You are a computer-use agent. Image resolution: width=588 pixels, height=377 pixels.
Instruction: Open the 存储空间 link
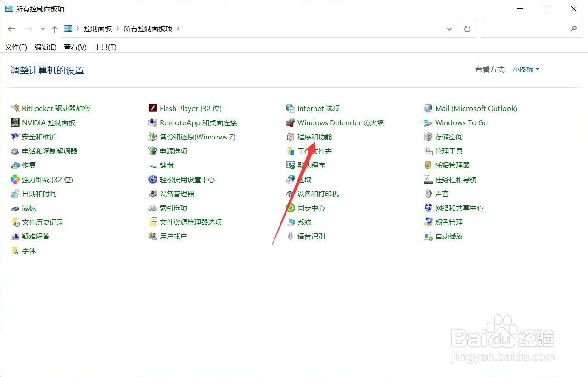[449, 137]
